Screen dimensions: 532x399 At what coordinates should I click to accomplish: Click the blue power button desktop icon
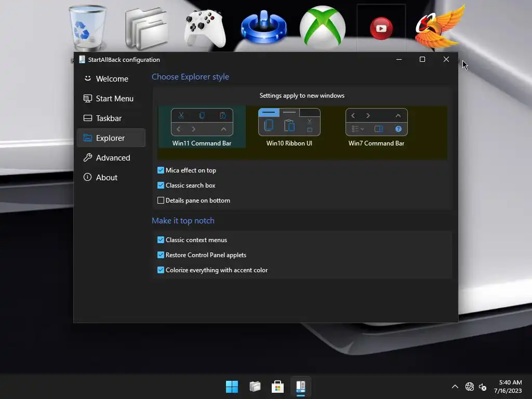click(x=263, y=27)
